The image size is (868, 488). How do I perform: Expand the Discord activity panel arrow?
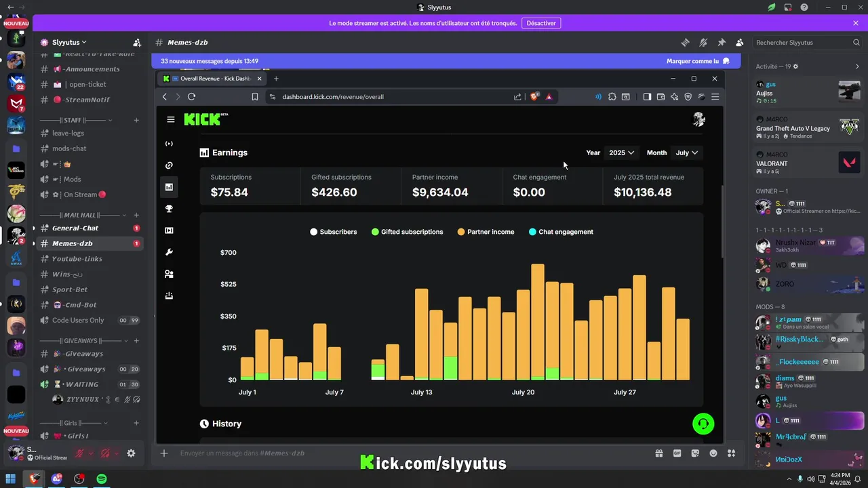pos(857,66)
